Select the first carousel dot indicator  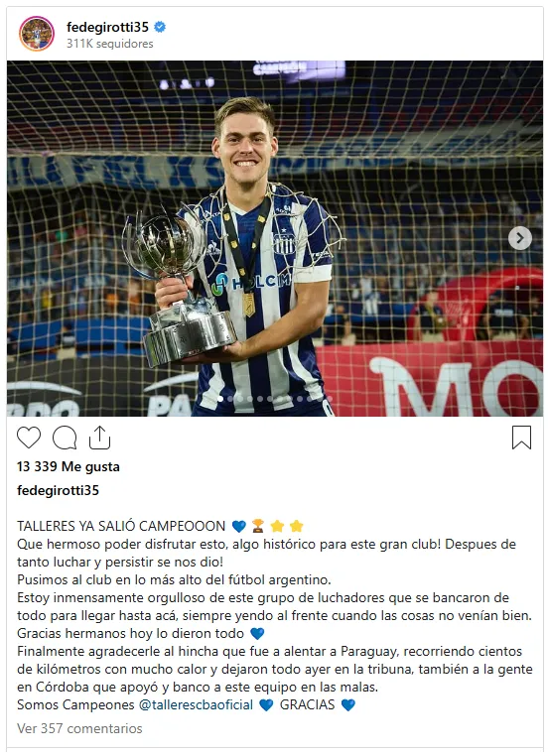220,399
